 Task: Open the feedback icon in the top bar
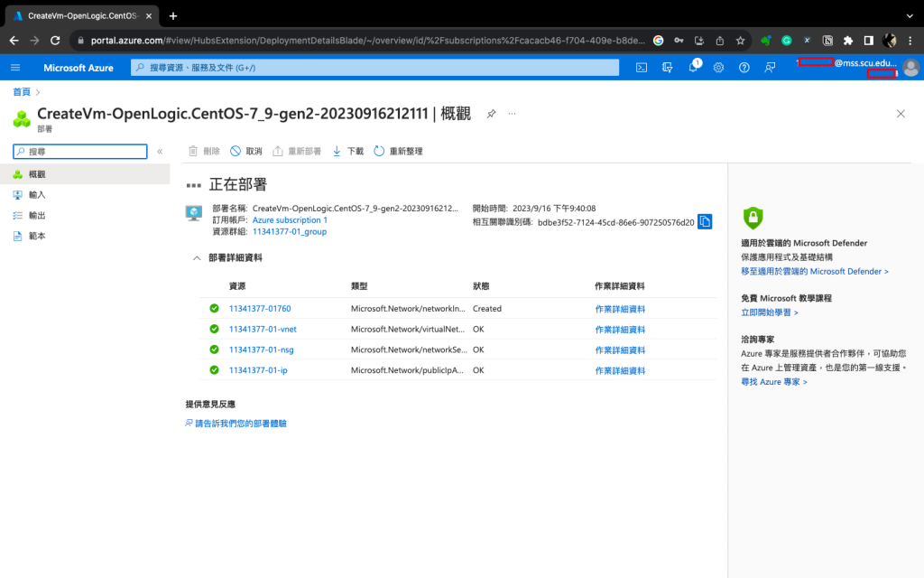(770, 68)
